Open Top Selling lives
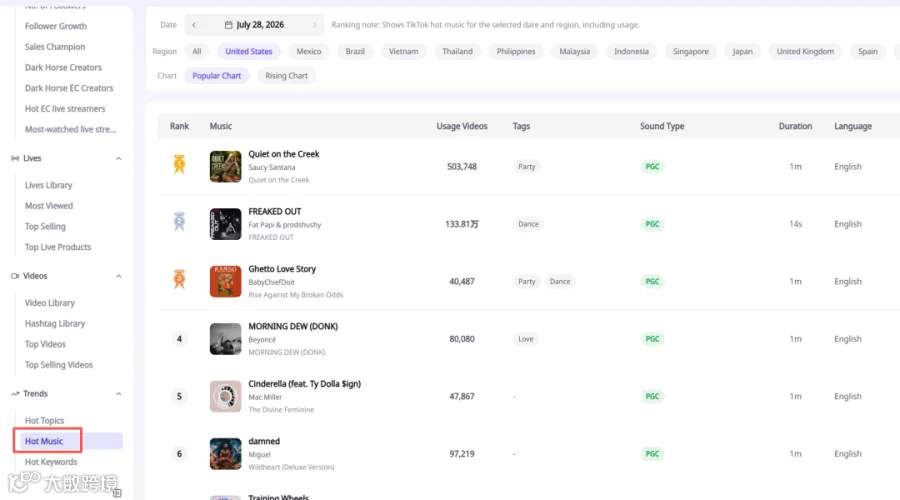The image size is (900, 500). (45, 227)
